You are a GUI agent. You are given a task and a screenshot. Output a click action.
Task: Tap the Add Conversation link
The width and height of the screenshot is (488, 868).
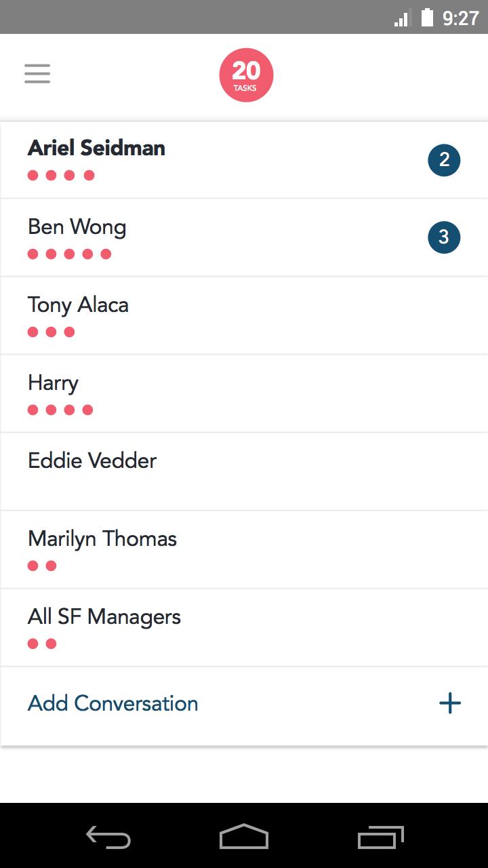point(113,703)
